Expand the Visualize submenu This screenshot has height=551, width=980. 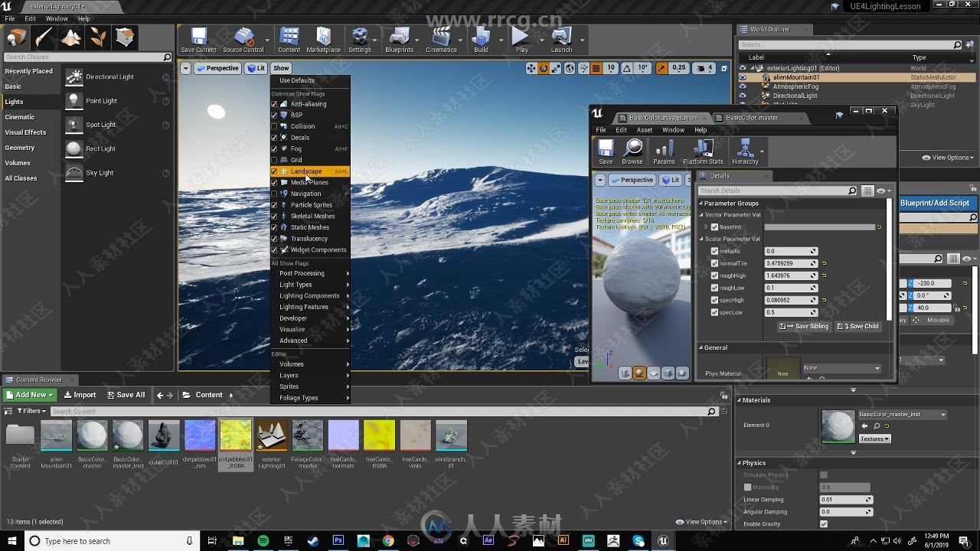point(310,329)
